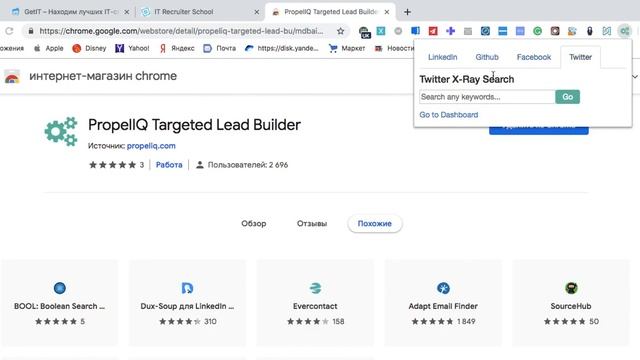This screenshot has height=360, width=640.
Task: Click the blue book-shaped extension icon
Action: 416,31
